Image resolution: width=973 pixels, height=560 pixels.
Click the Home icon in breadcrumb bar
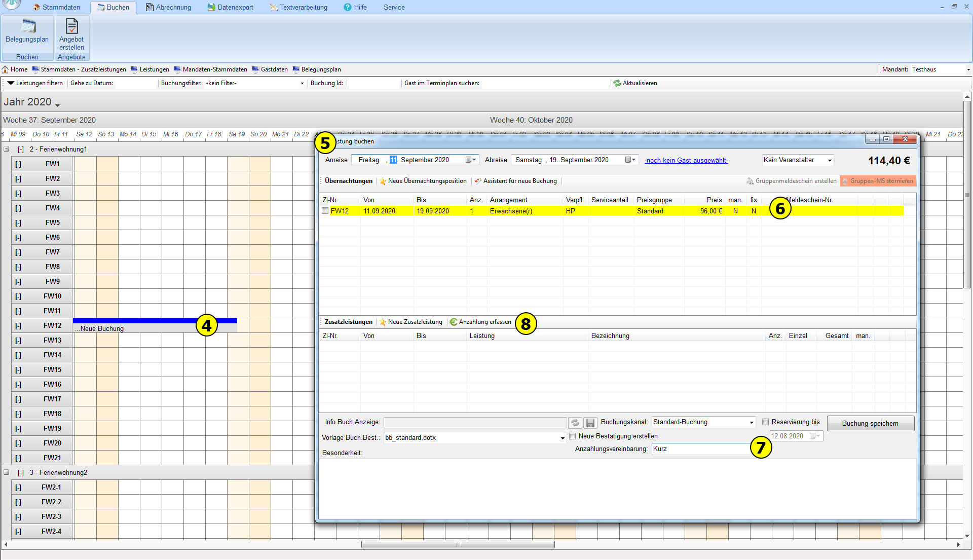[6, 69]
